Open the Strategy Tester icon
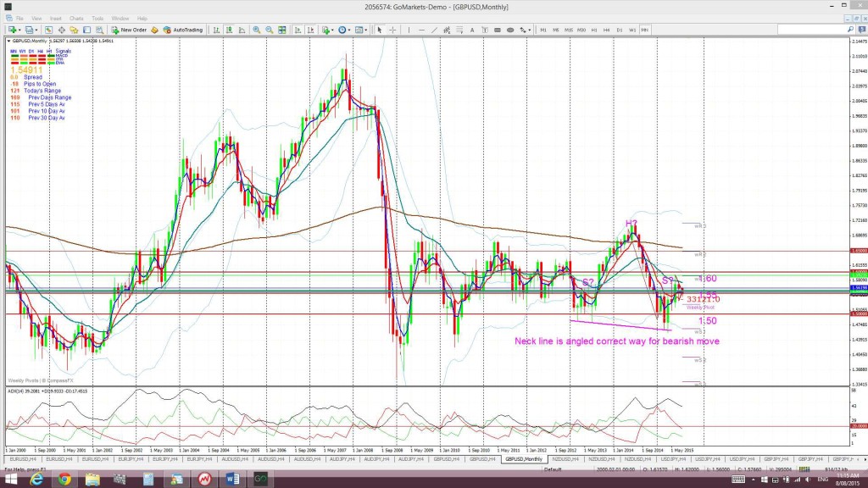The height and width of the screenshot is (488, 868). pyautogui.click(x=99, y=30)
